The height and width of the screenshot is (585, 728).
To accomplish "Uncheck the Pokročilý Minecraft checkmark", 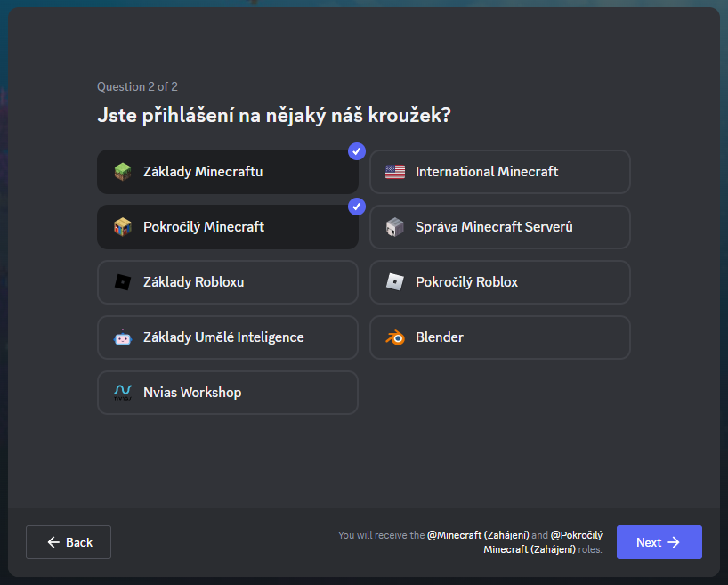I will coord(357,207).
